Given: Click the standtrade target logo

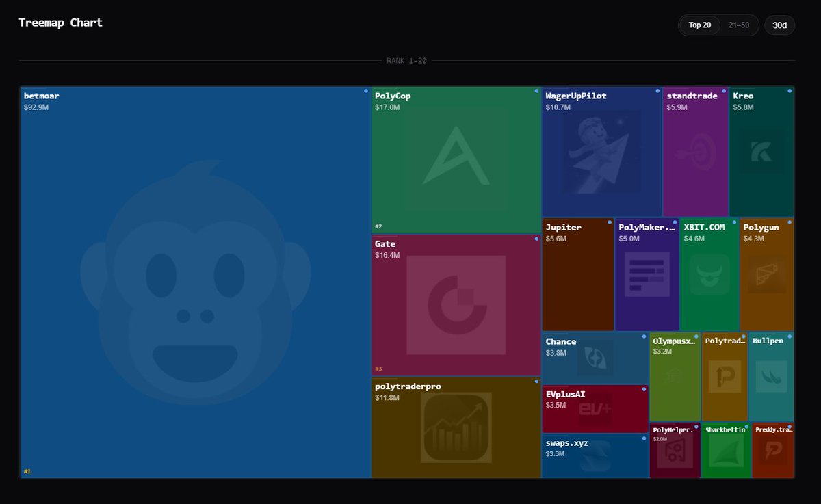Looking at the screenshot, I should click(x=696, y=152).
